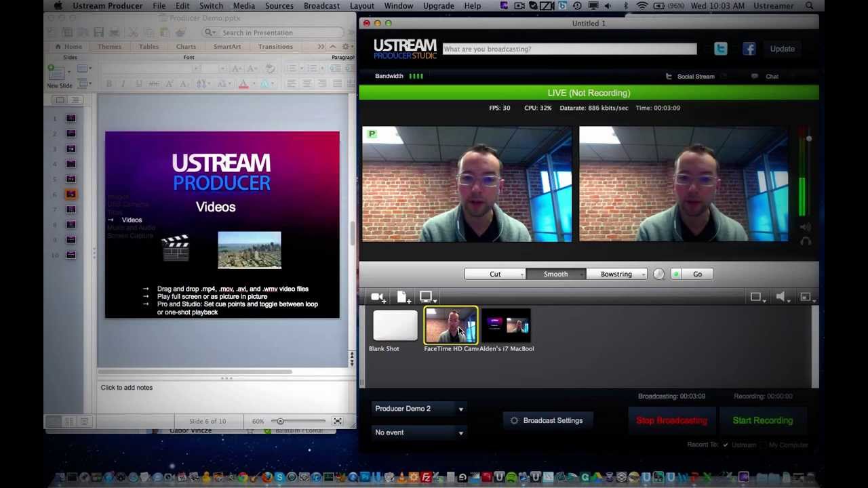Image resolution: width=868 pixels, height=488 pixels.
Task: Select the Blank Shot thumbnail
Action: [x=395, y=325]
